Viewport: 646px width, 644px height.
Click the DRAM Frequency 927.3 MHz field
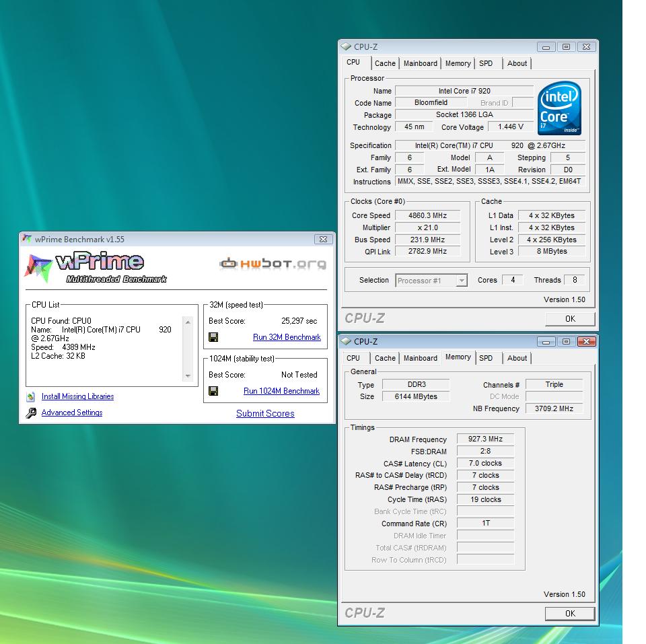point(485,439)
